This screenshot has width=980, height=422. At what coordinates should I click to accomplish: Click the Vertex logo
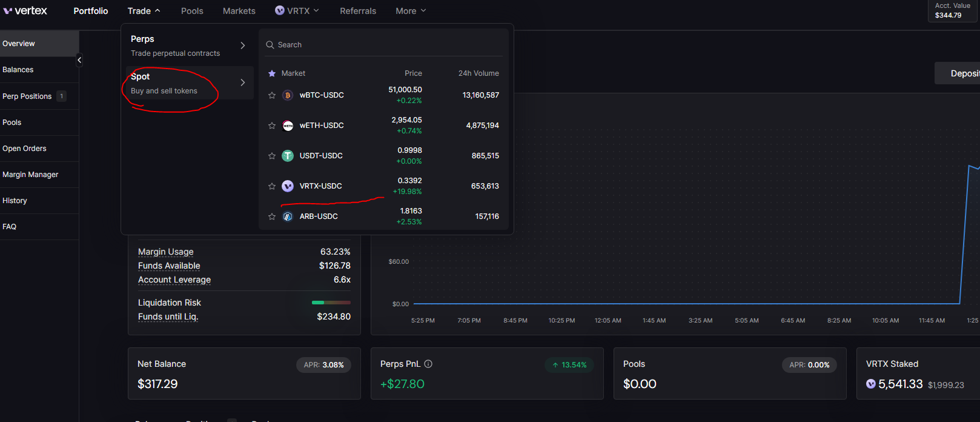coord(25,10)
